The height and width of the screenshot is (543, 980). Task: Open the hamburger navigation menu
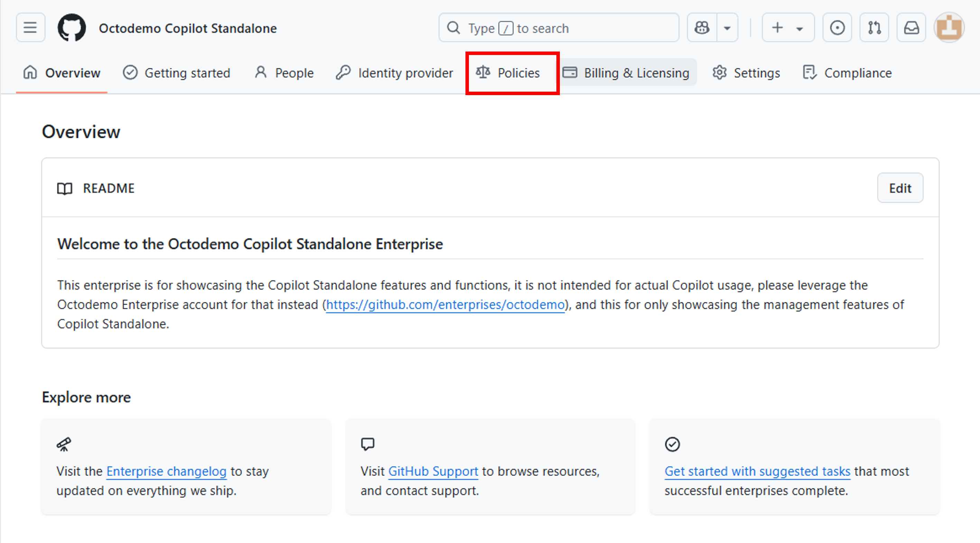click(x=30, y=28)
